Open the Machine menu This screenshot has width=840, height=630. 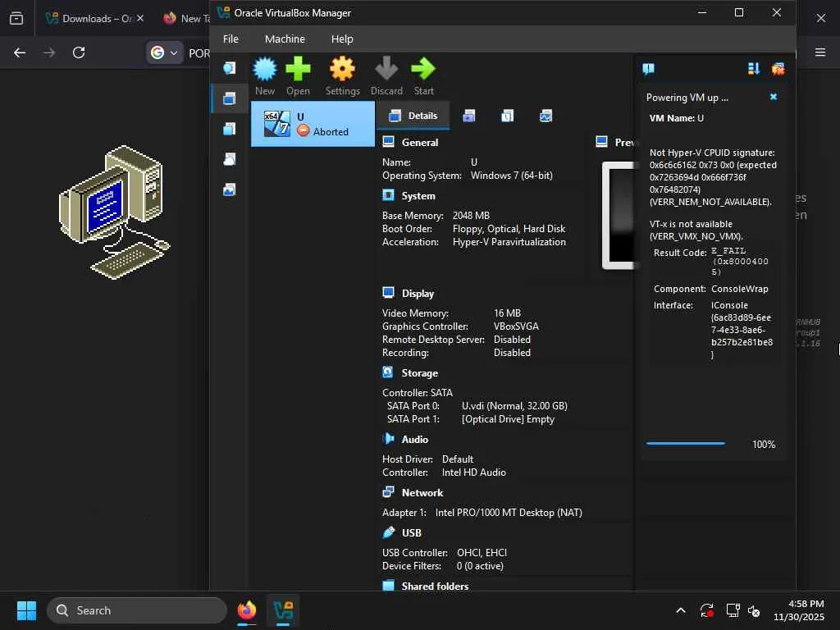pyautogui.click(x=285, y=39)
